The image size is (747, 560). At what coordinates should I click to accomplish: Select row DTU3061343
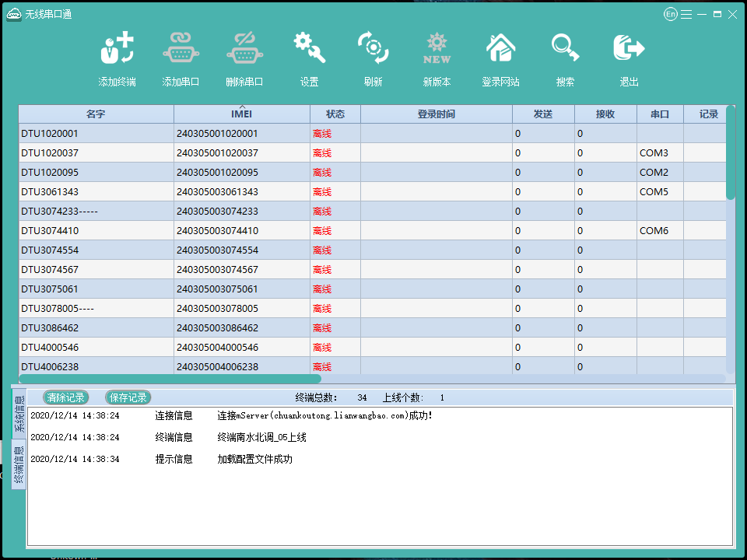(373, 192)
